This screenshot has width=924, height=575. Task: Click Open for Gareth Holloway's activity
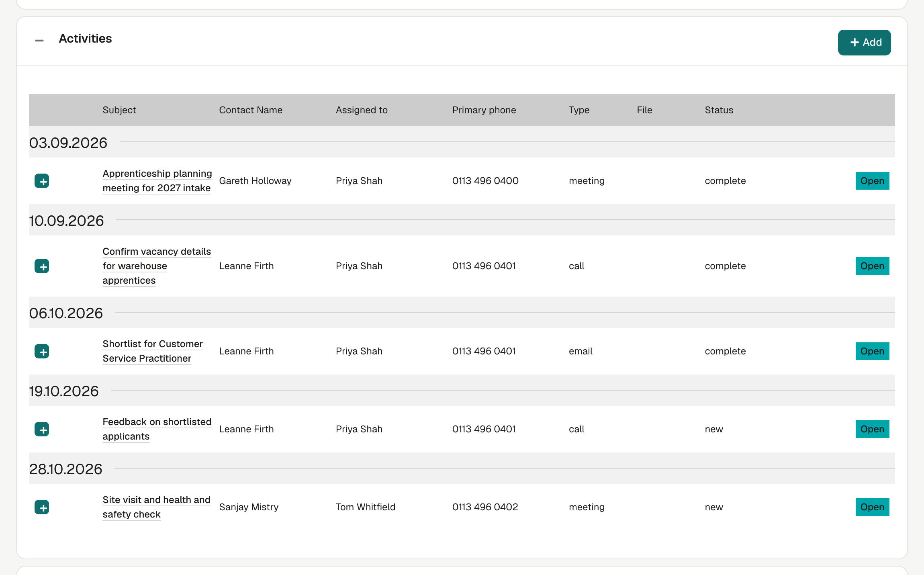(872, 181)
